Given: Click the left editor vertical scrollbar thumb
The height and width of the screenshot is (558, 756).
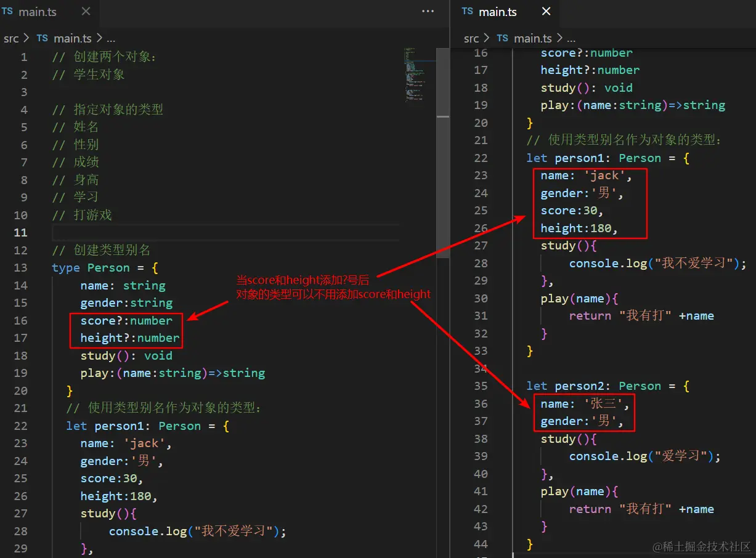Looking at the screenshot, I should (x=443, y=153).
